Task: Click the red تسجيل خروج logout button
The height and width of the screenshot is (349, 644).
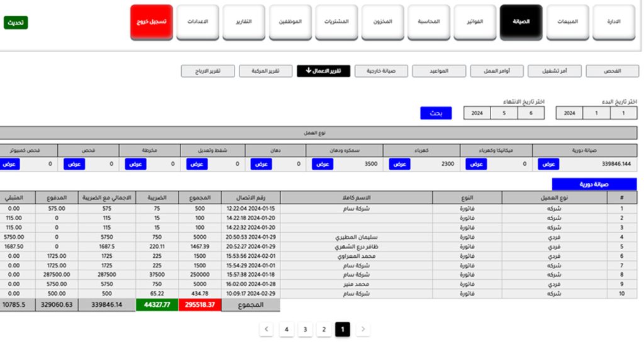Action: tap(152, 22)
